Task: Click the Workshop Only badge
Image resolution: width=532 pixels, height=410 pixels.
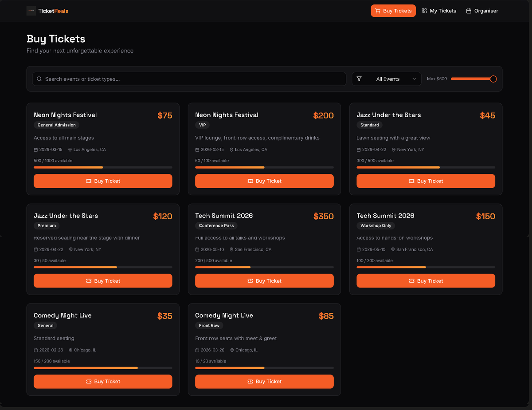Action: (376, 225)
